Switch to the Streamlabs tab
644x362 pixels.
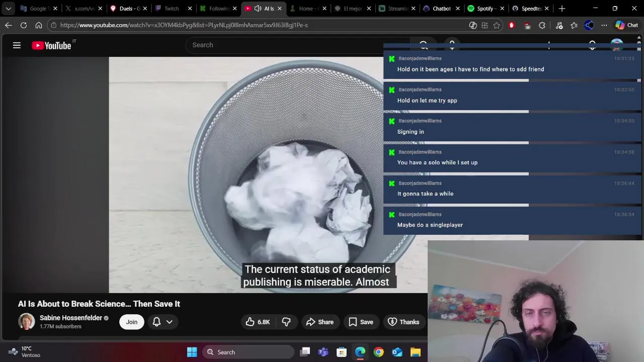pyautogui.click(x=395, y=9)
